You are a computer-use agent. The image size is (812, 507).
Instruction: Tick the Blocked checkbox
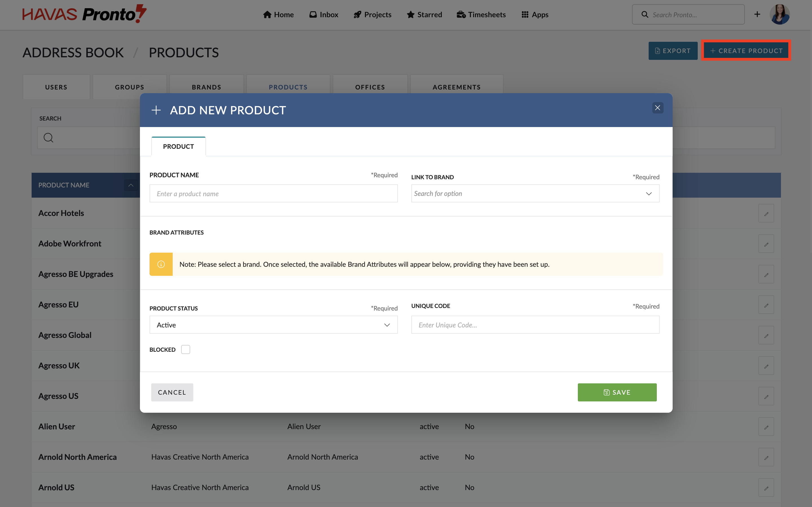tap(185, 349)
